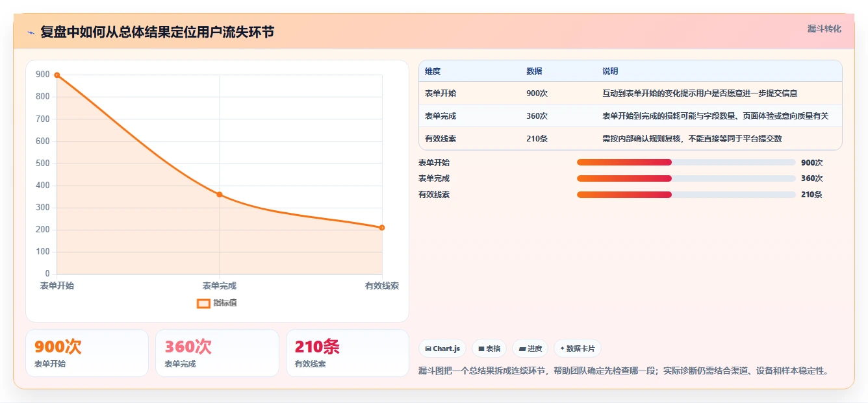Click the 表格 chip icon
Viewport: 868px width, 403px height.
click(481, 348)
